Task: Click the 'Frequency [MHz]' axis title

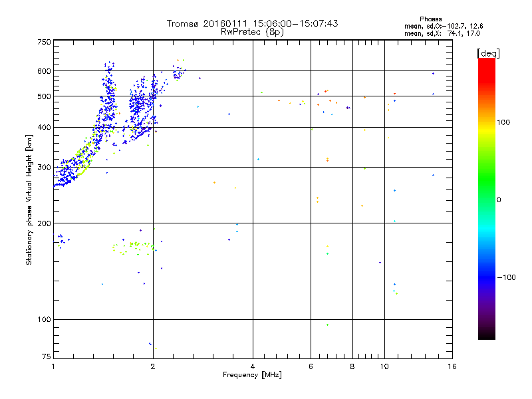Action: coord(252,375)
